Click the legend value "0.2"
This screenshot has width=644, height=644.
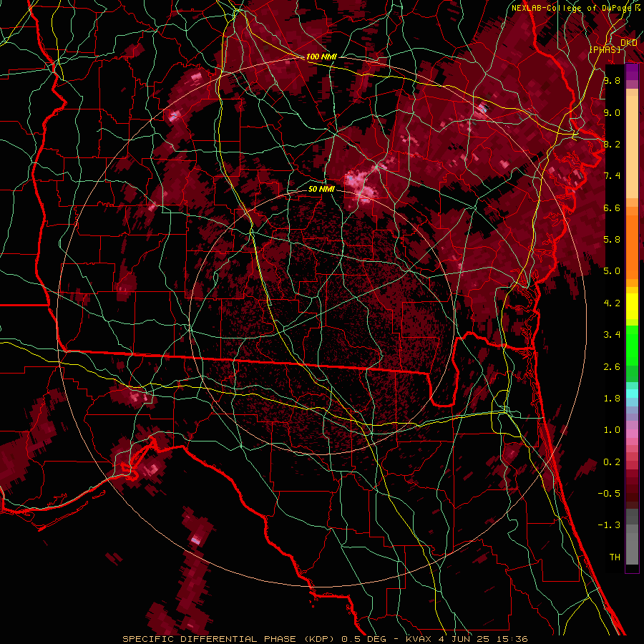tap(612, 462)
